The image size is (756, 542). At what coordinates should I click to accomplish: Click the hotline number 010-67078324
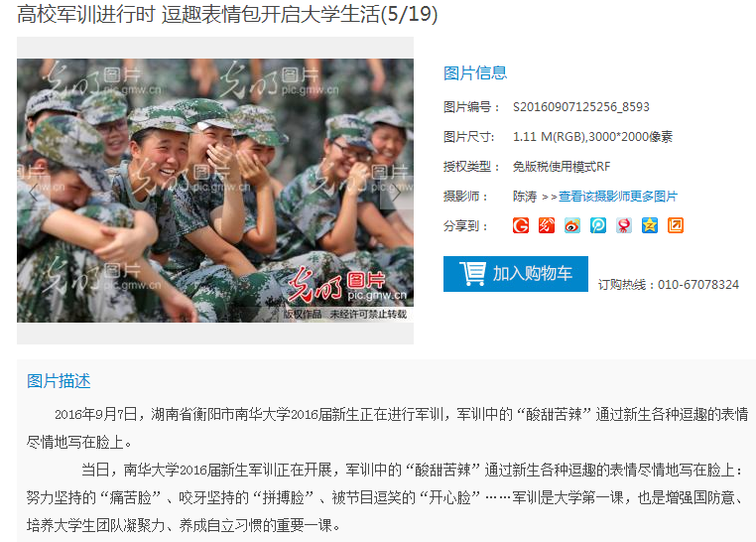pyautogui.click(x=698, y=285)
